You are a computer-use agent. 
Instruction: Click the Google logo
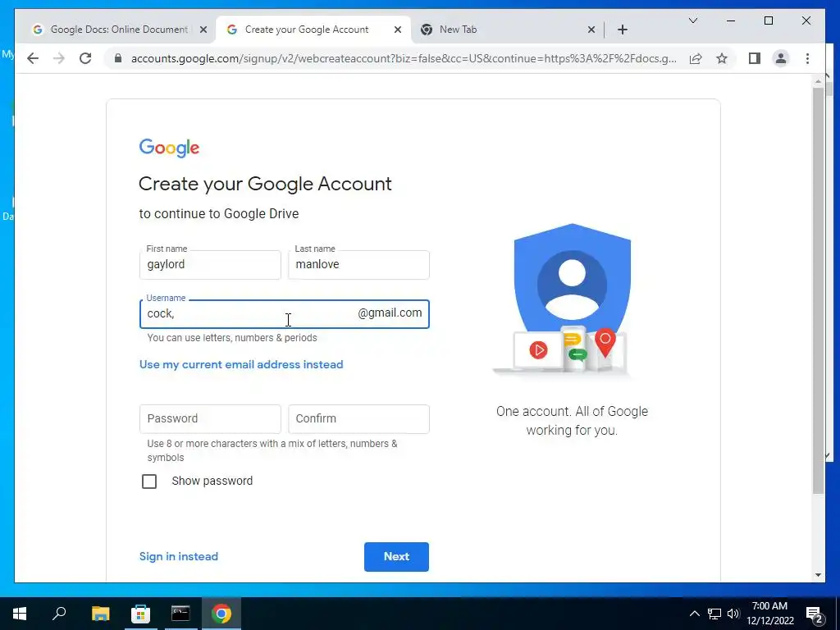pyautogui.click(x=169, y=148)
